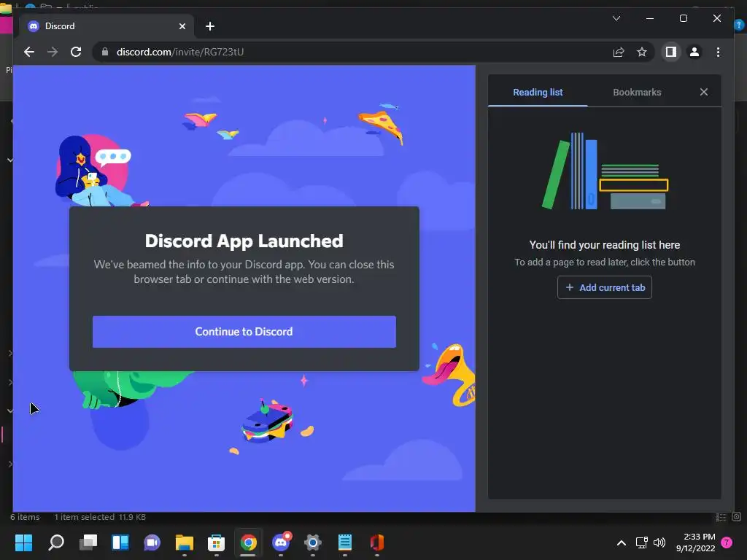Image resolution: width=747 pixels, height=560 pixels.
Task: Open File Explorer from taskbar
Action: pos(185,542)
